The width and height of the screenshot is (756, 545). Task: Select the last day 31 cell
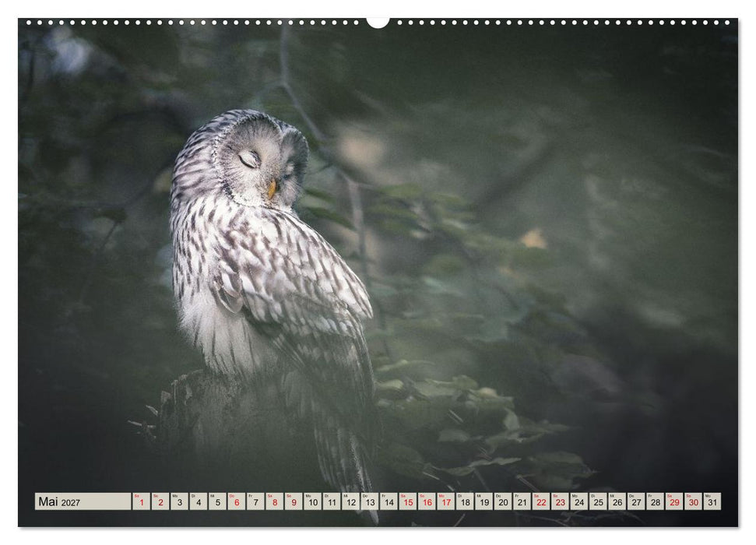(712, 501)
